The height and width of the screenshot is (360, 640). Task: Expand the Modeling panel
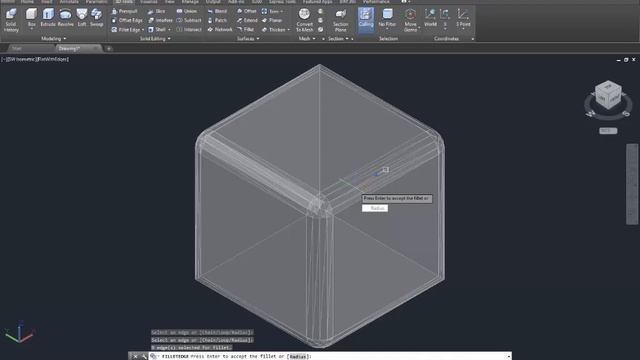coord(53,39)
